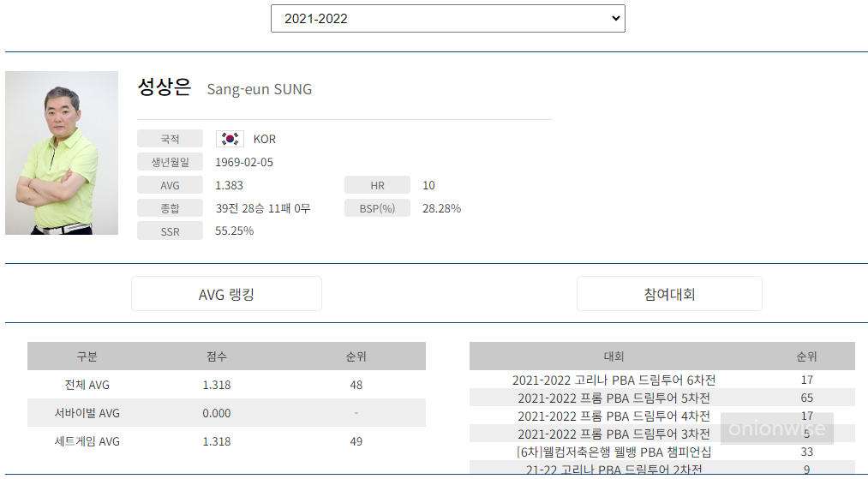
Task: Select SSR value 55.25%
Action: click(234, 231)
